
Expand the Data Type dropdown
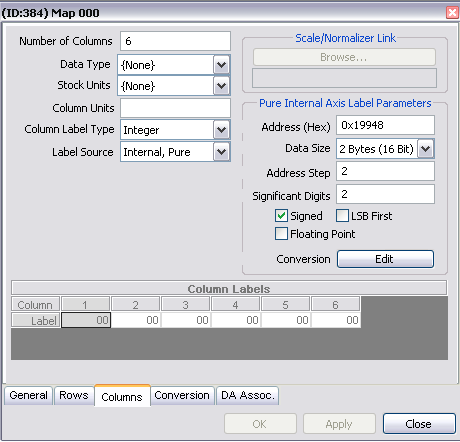click(221, 65)
